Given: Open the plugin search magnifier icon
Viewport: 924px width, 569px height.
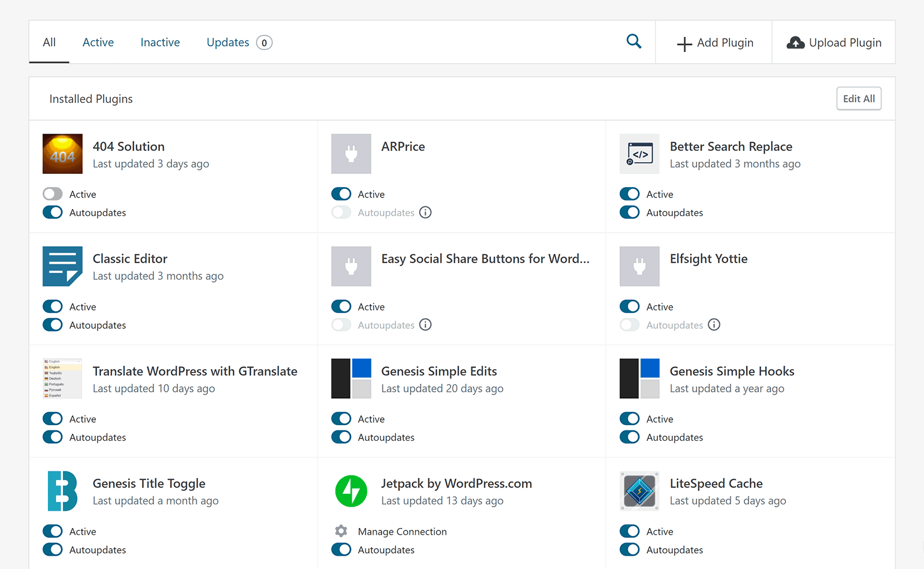Looking at the screenshot, I should click(634, 42).
